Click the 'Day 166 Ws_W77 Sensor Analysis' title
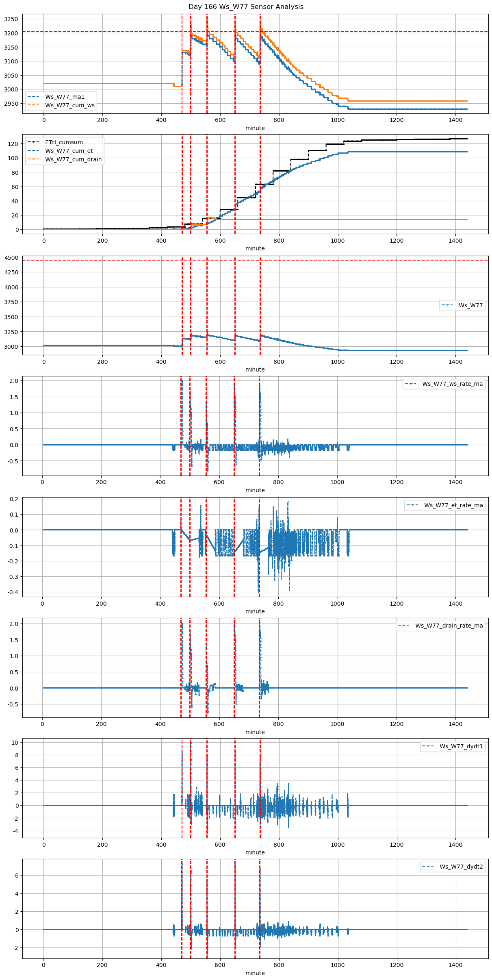Viewport: 492px width, 980px height. [x=246, y=7]
